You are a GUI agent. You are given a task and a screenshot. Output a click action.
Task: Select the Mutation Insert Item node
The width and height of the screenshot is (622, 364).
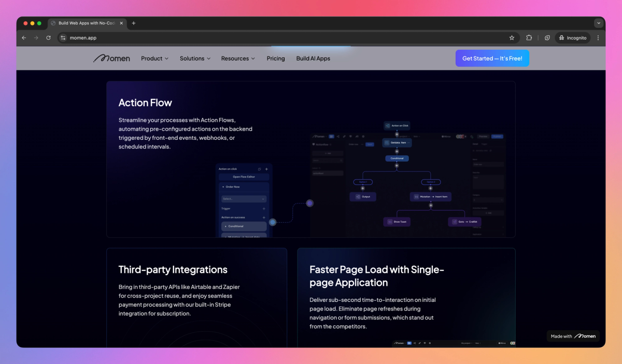(x=431, y=197)
